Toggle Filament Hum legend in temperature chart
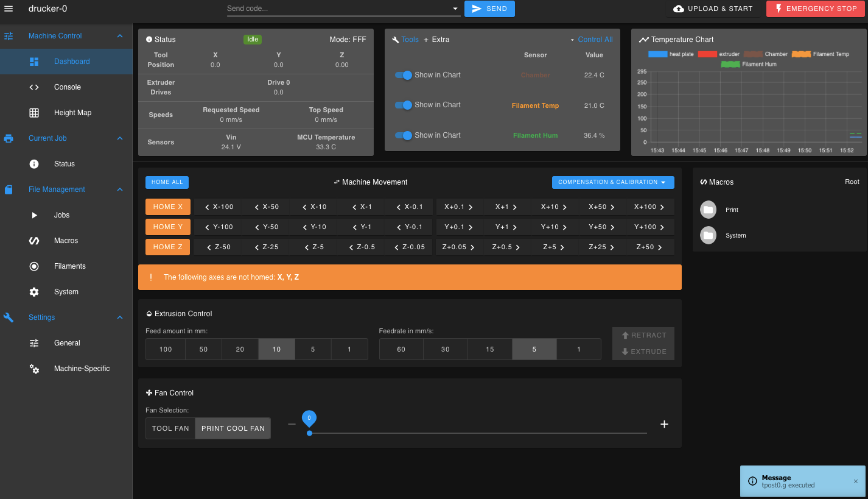This screenshot has width=868, height=499. (749, 64)
